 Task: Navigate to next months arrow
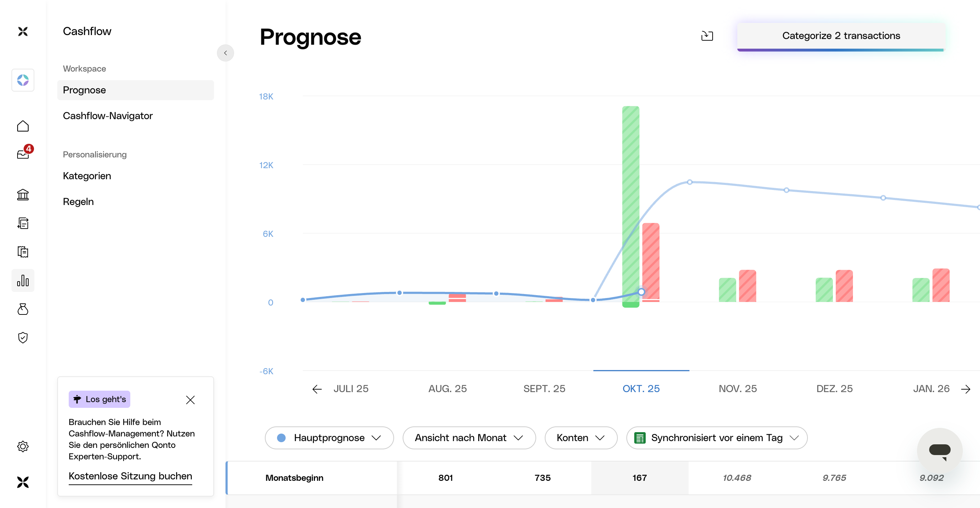tap(966, 389)
